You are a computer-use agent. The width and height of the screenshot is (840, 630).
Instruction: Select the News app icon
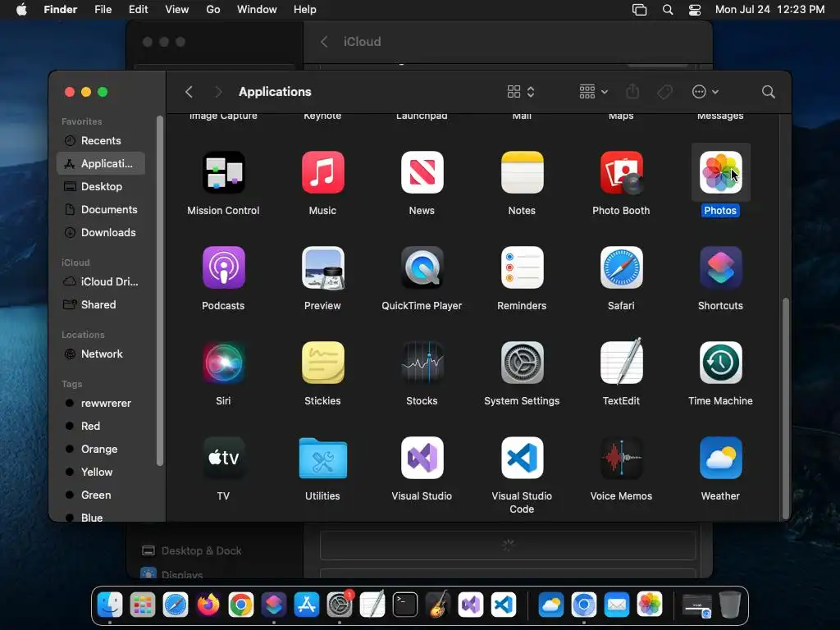pyautogui.click(x=422, y=172)
